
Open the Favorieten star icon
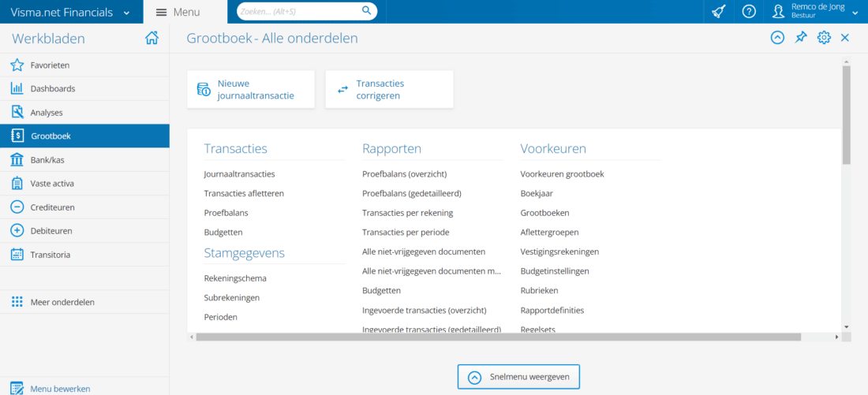[17, 65]
